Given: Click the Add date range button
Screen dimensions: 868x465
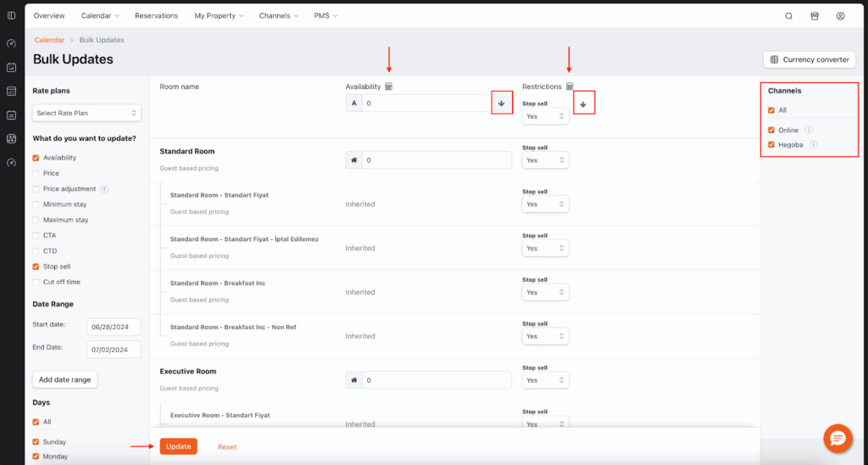Looking at the screenshot, I should coord(64,379).
